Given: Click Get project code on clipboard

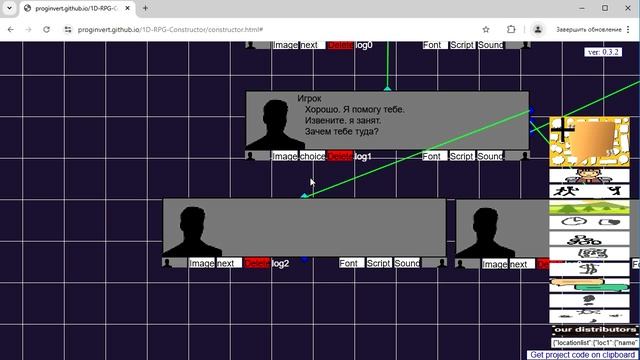Looking at the screenshot, I should [x=583, y=355].
